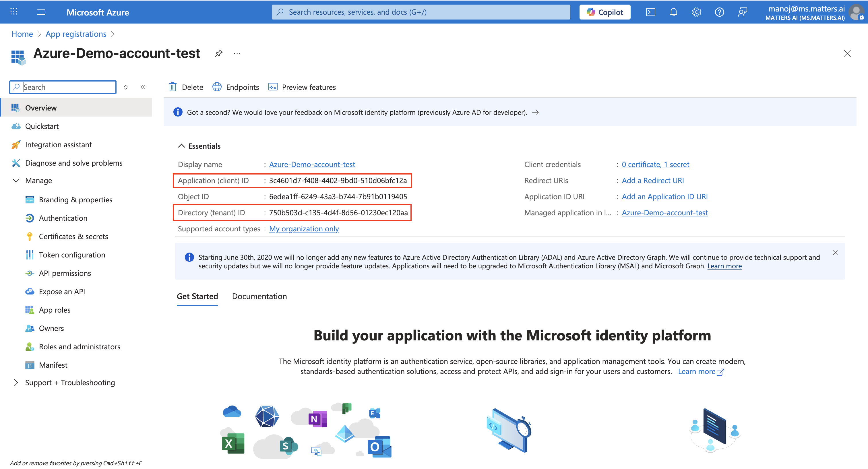Click the Object ID value
The height and width of the screenshot is (469, 868).
338,197
